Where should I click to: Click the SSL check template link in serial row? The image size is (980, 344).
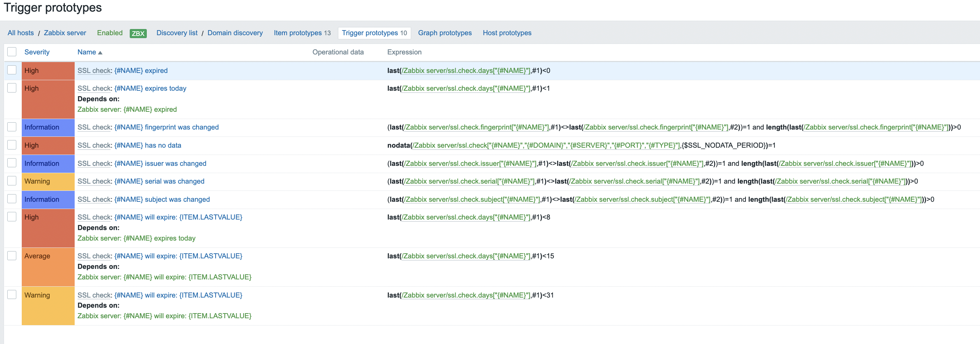[x=94, y=181]
